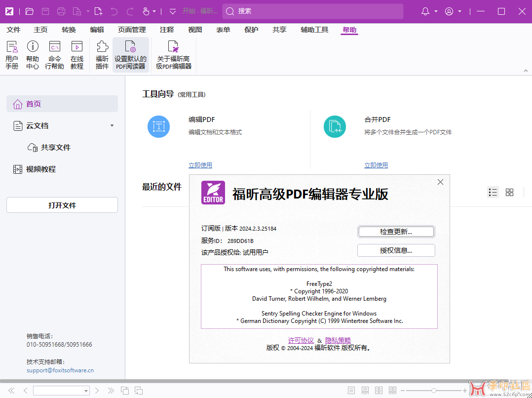
Task: Collapse the ribbon with the chevron arrow
Action: coord(526,71)
